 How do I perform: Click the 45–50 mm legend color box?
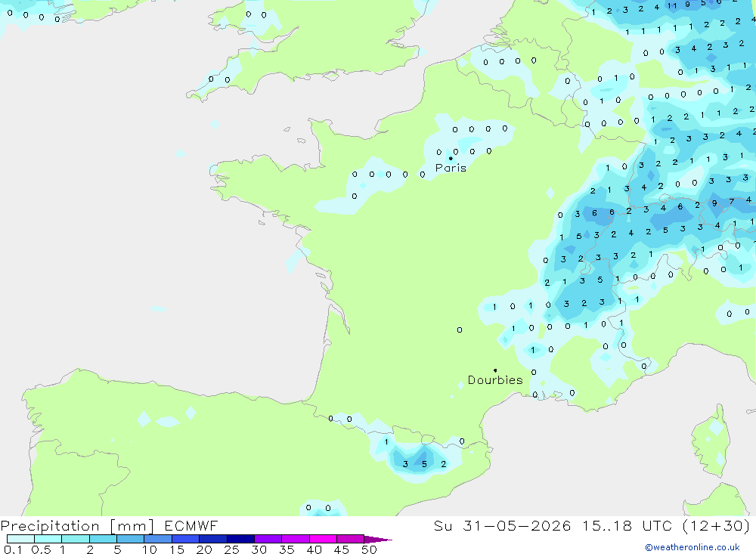(351, 539)
